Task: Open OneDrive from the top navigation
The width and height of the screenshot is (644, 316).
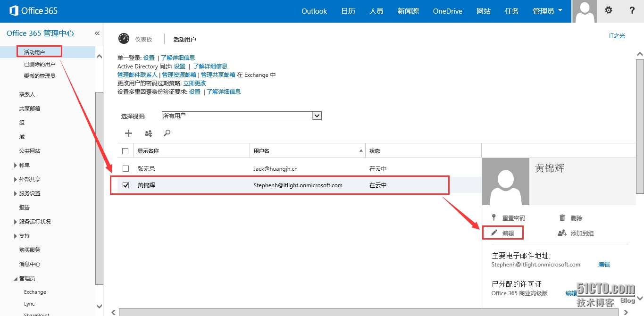Action: point(447,11)
